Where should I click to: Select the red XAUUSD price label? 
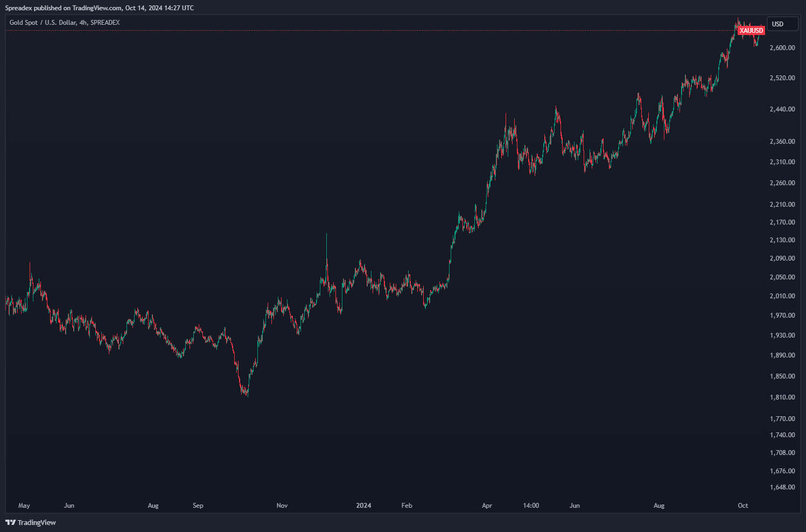[752, 31]
